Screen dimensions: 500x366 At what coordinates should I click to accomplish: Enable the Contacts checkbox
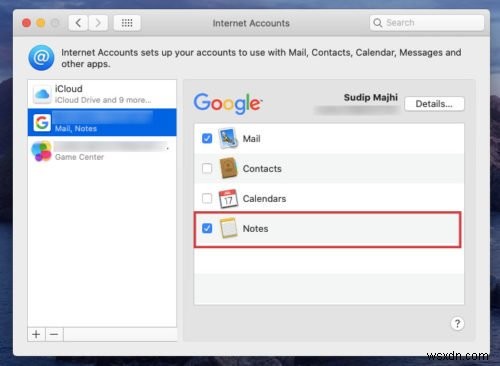click(x=207, y=168)
